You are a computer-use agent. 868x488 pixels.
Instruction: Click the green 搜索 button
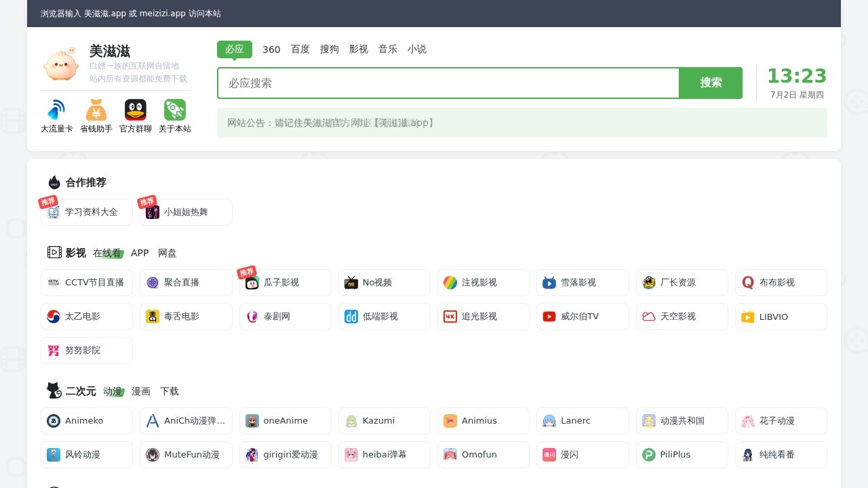tap(711, 83)
